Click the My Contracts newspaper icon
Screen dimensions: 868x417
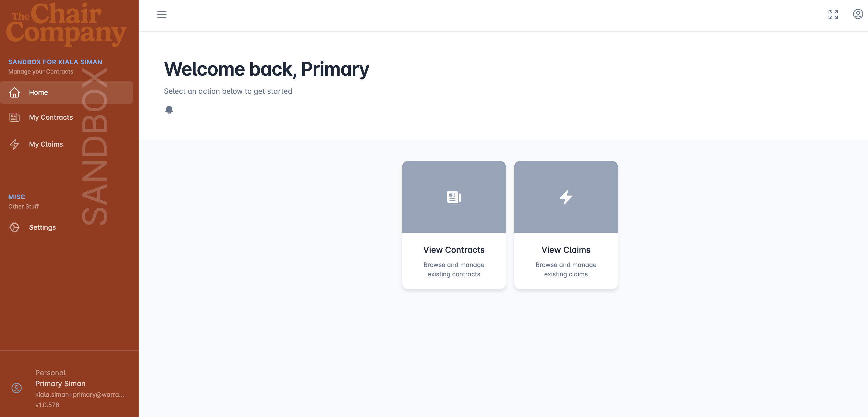coord(15,117)
